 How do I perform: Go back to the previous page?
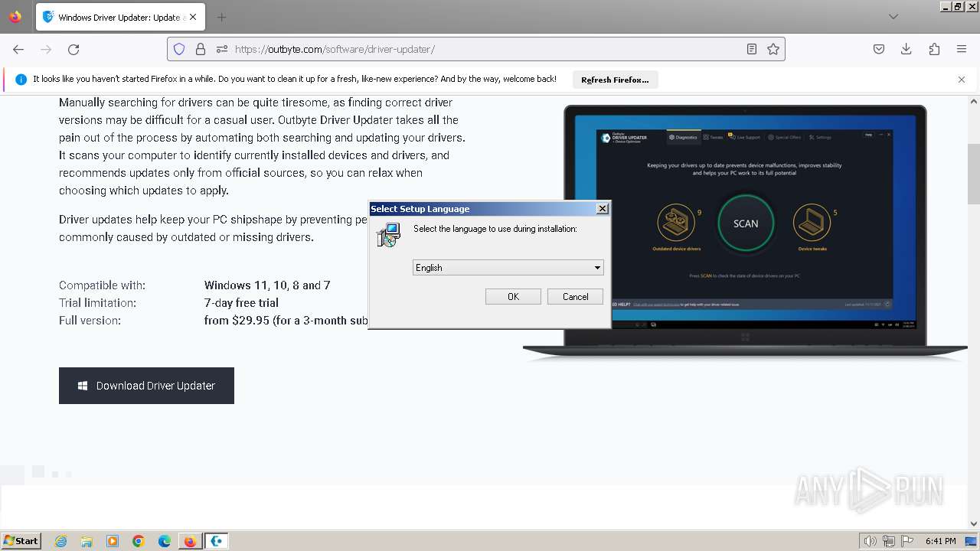(18, 49)
